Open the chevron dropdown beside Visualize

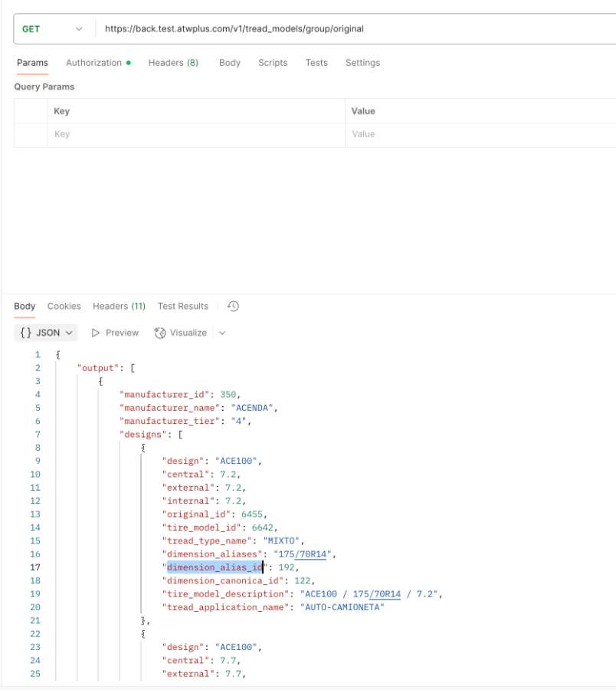tap(222, 333)
